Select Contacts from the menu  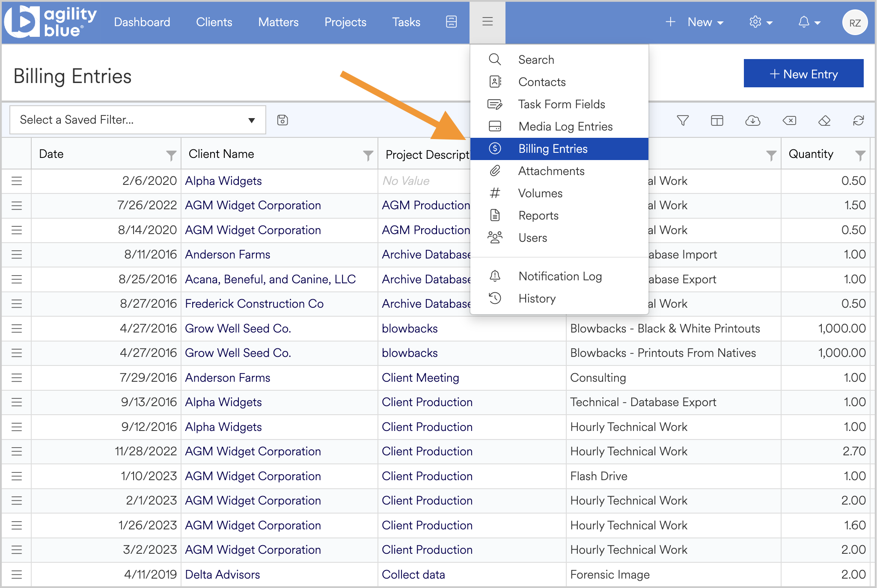pos(559,82)
